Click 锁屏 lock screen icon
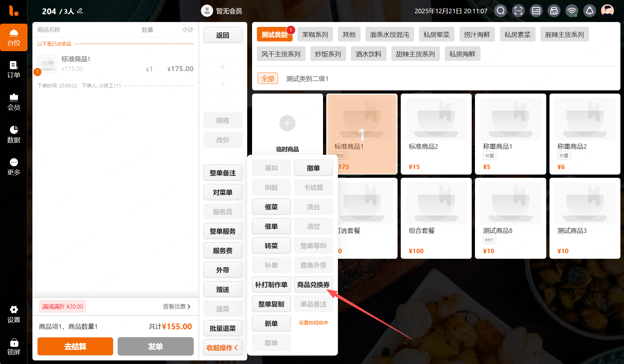 pos(14,347)
